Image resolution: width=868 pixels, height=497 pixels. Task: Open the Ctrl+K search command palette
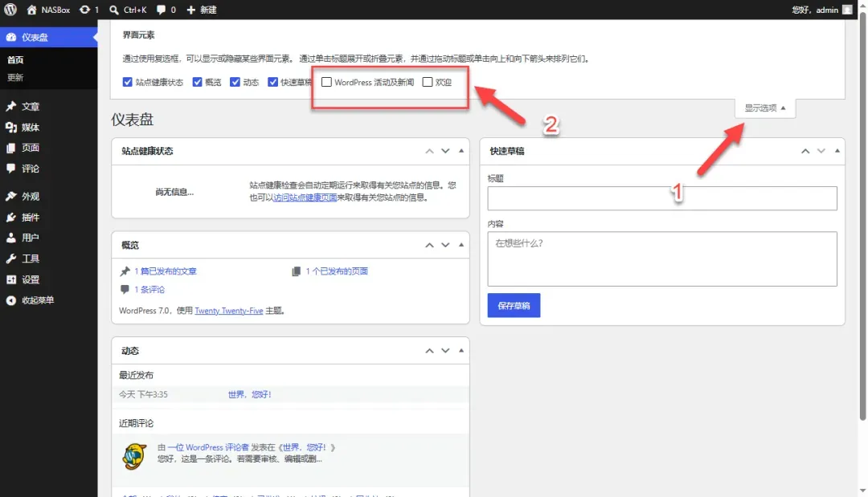coord(128,10)
